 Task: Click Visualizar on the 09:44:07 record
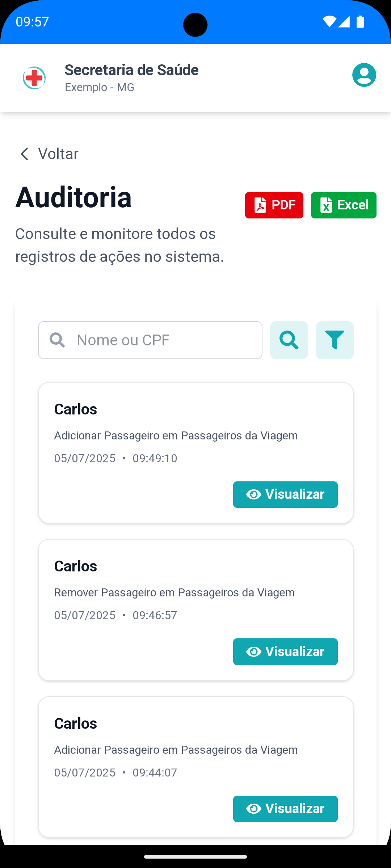pyautogui.click(x=285, y=809)
